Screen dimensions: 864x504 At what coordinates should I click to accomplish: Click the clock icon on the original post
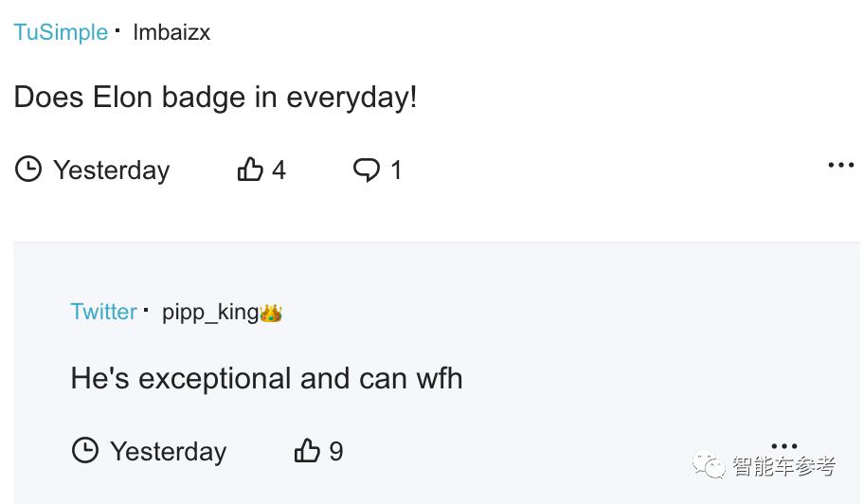point(28,170)
